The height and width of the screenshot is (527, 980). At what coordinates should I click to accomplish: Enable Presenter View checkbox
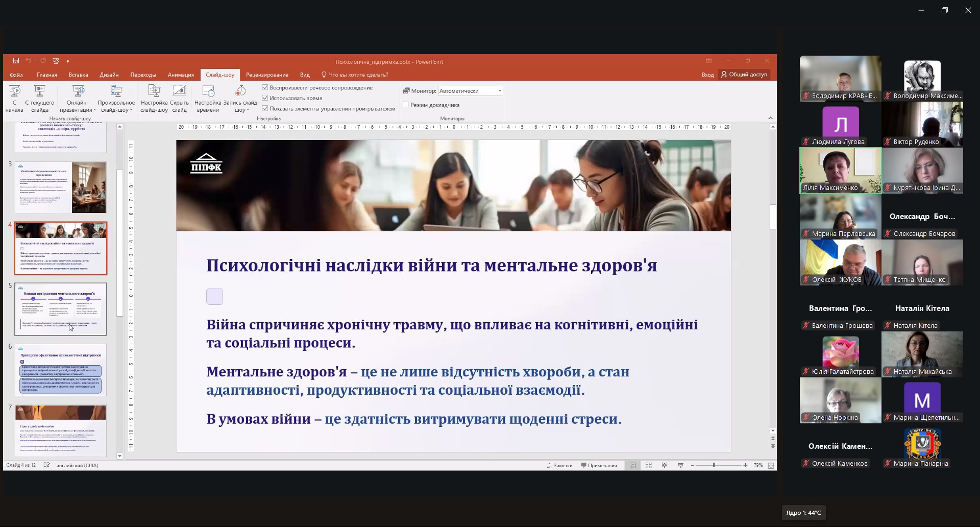[x=406, y=105]
